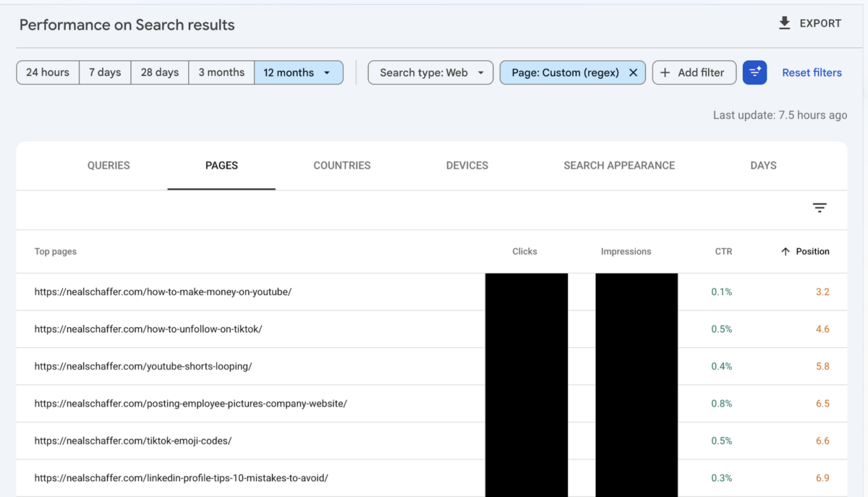Click the 3.2 position value
The image size is (868, 497).
point(822,292)
